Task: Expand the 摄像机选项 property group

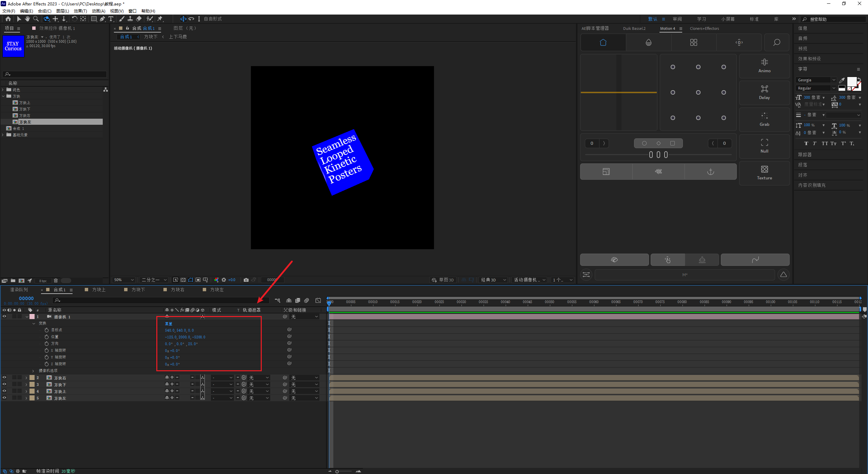Action: (x=33, y=371)
